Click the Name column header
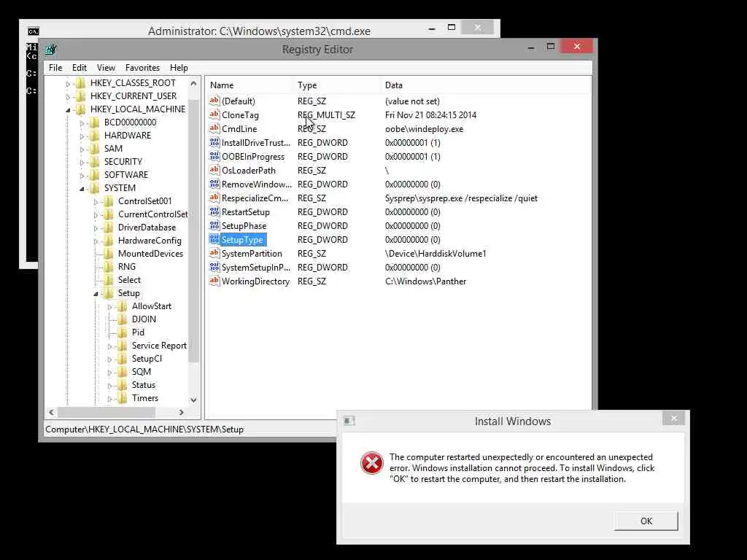Screen dimensions: 747x560 click(x=249, y=85)
